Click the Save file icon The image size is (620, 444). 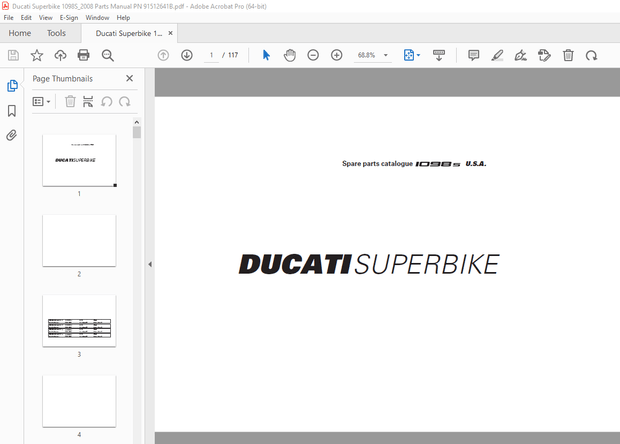tap(13, 55)
